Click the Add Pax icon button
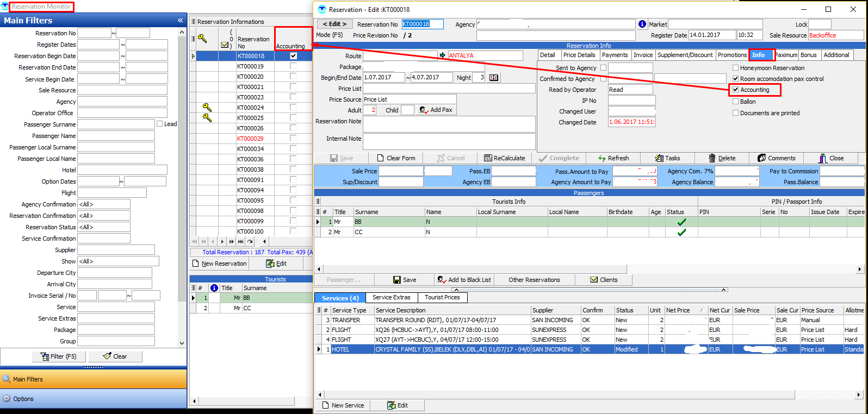Viewport: 868px width, 414px height. (424, 110)
